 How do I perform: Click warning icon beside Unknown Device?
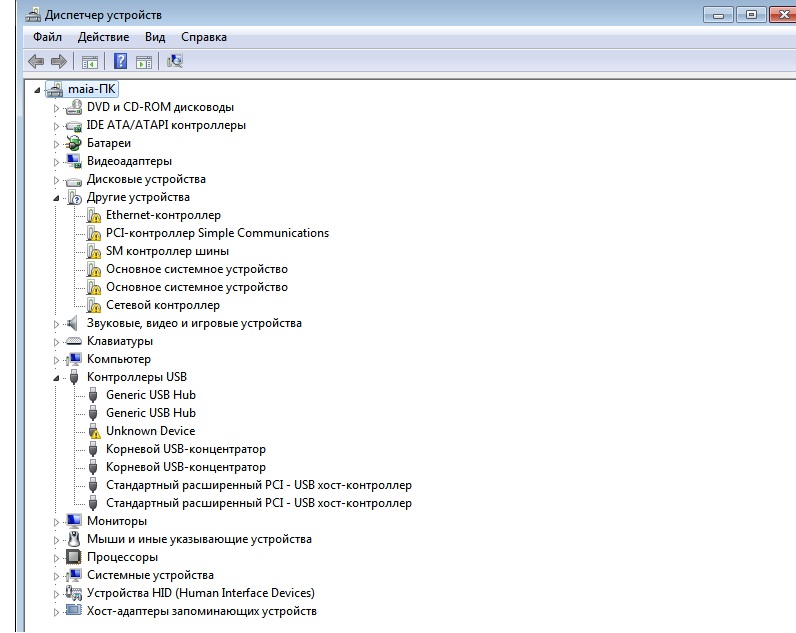point(94,431)
